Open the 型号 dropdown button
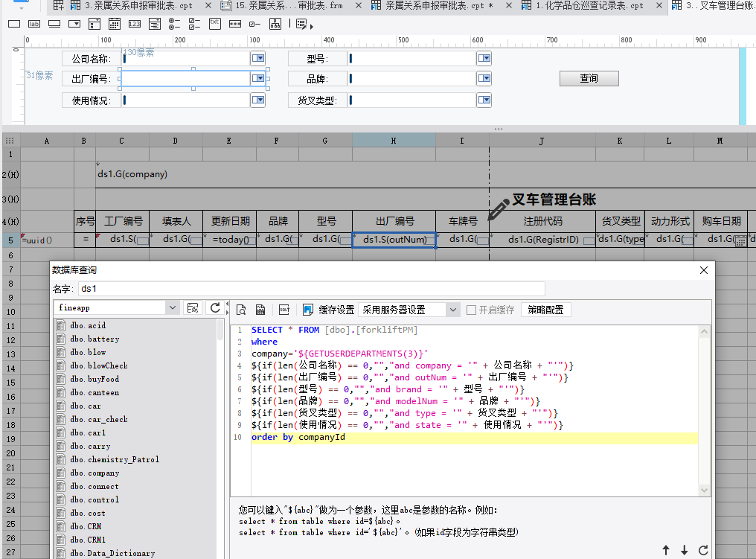This screenshot has width=756, height=559. (484, 58)
